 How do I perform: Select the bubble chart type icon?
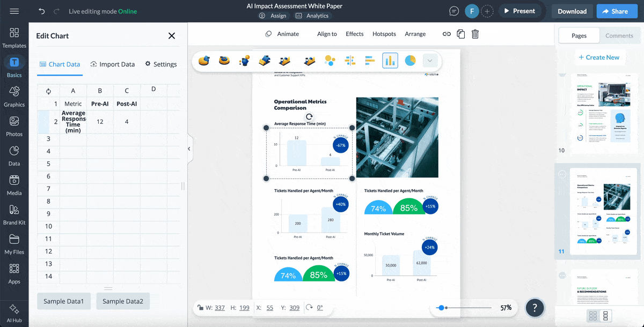pyautogui.click(x=330, y=61)
